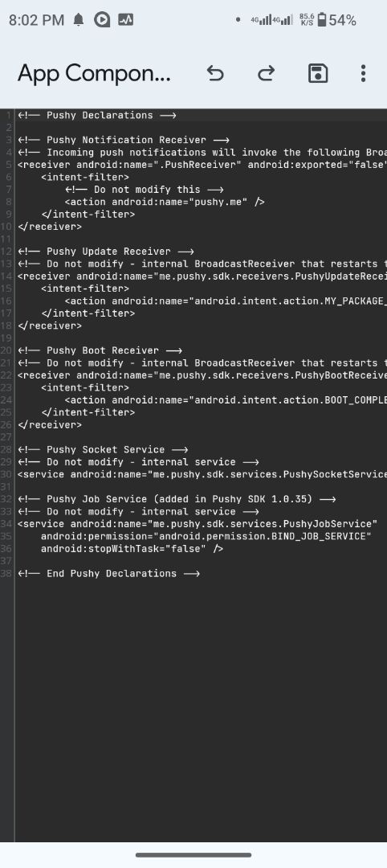The width and height of the screenshot is (387, 868).
Task: Place cursor in the PushySocketService service line
Action: 202,474
